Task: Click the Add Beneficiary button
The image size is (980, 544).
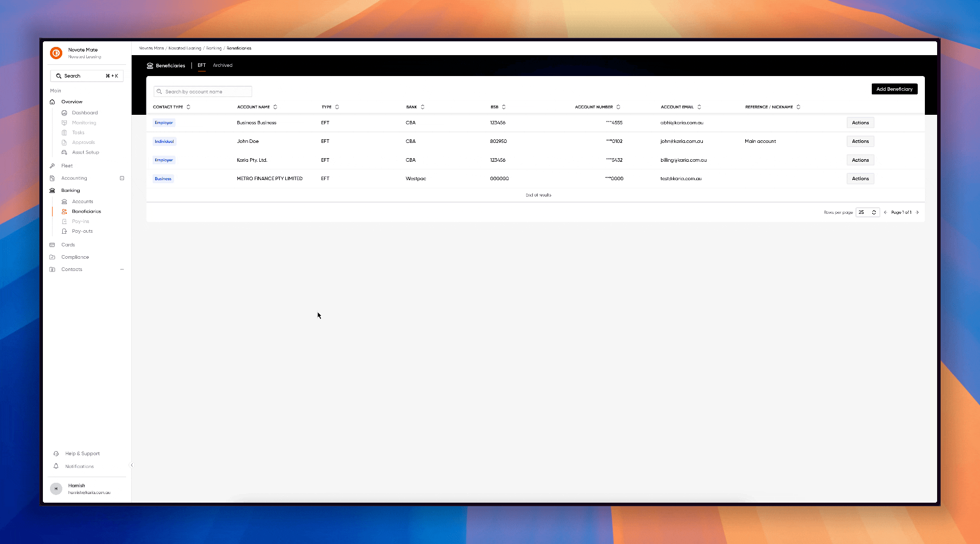Action: tap(894, 89)
